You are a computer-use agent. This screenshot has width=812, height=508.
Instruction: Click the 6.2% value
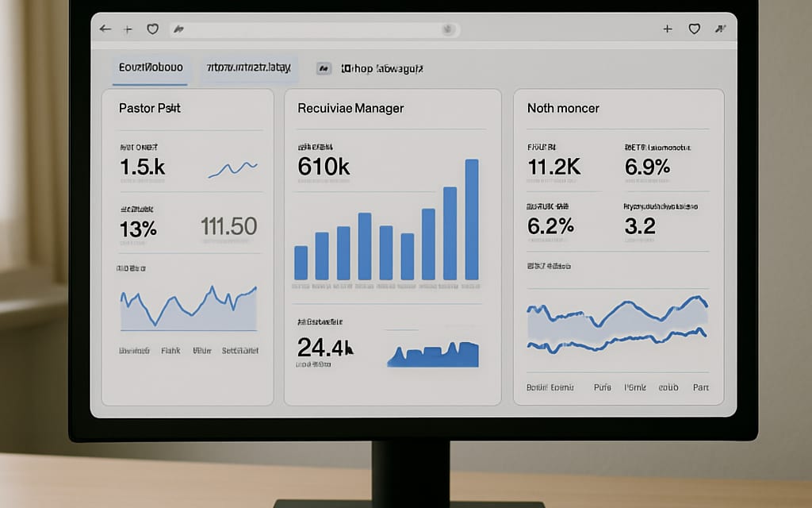(x=550, y=226)
